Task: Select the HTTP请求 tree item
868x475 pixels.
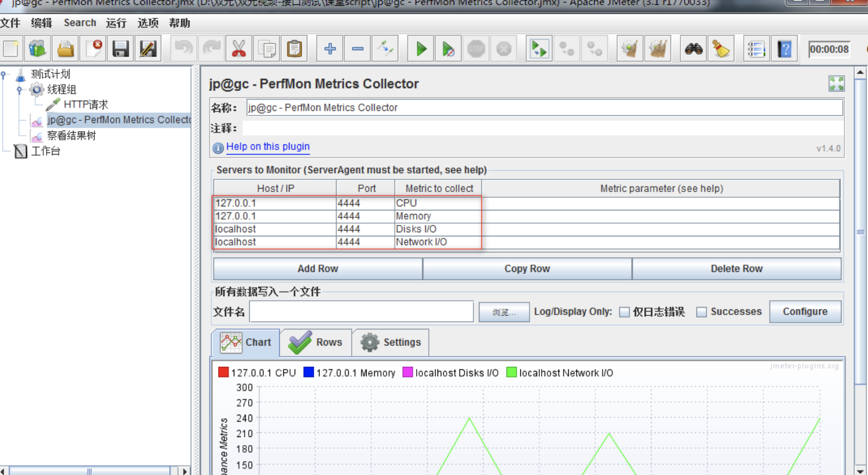Action: pyautogui.click(x=86, y=105)
